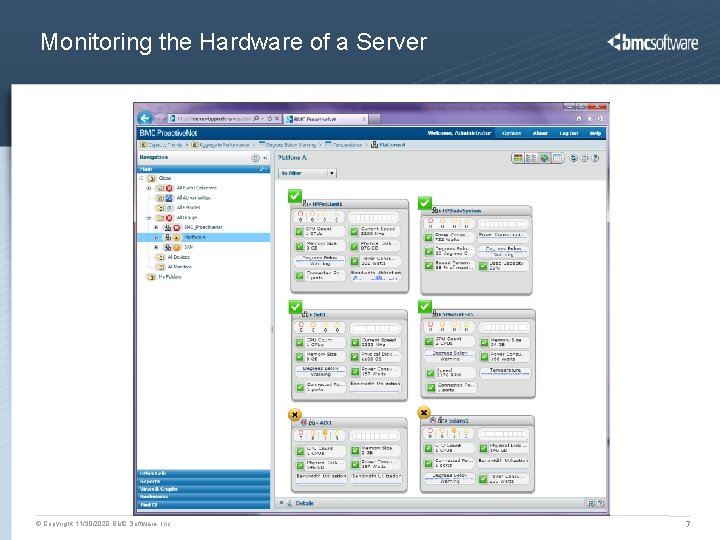Expand the Platform A tree node

(156, 237)
